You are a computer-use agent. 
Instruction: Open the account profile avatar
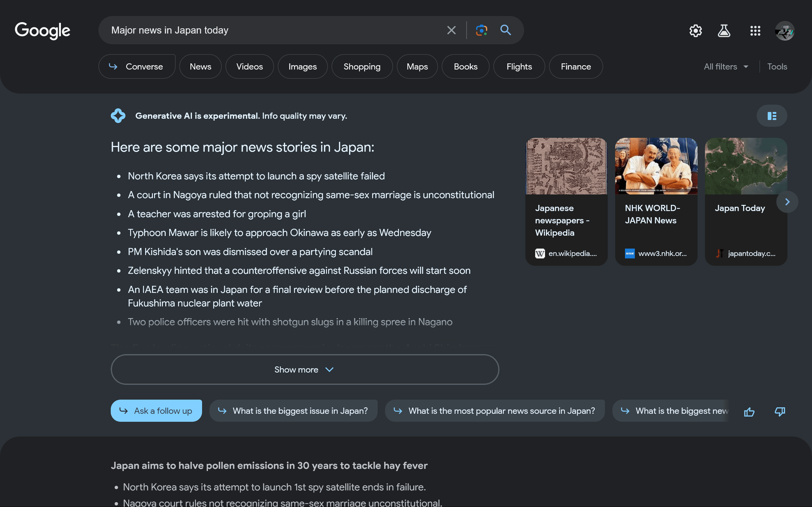tap(785, 31)
